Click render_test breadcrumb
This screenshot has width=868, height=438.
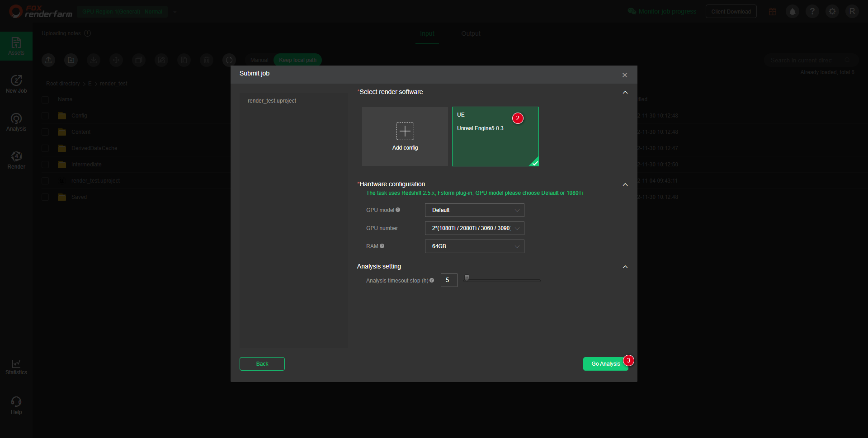pyautogui.click(x=113, y=84)
